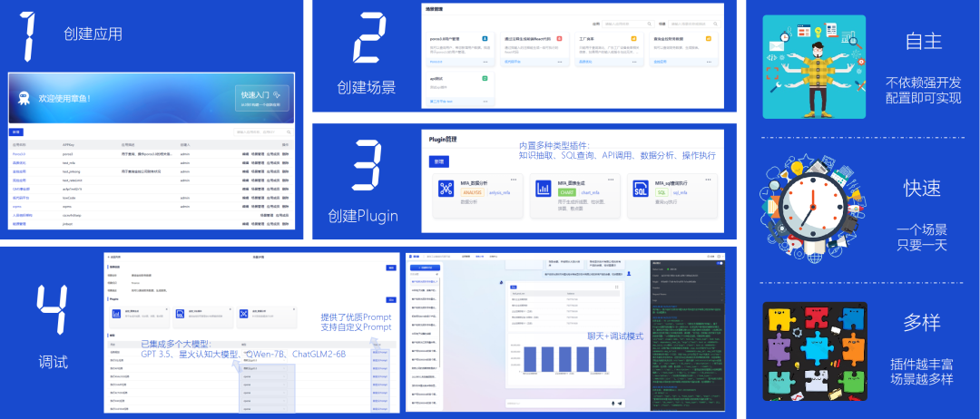The image size is (980, 419).
Task: Open the model dropdown in the debug table
Action: [x=265, y=369]
